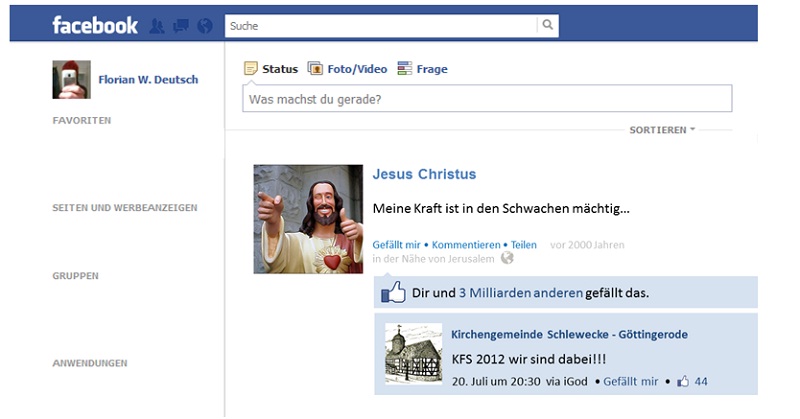800x419 pixels.
Task: Open notifications globe icon in header
Action: pos(205,26)
